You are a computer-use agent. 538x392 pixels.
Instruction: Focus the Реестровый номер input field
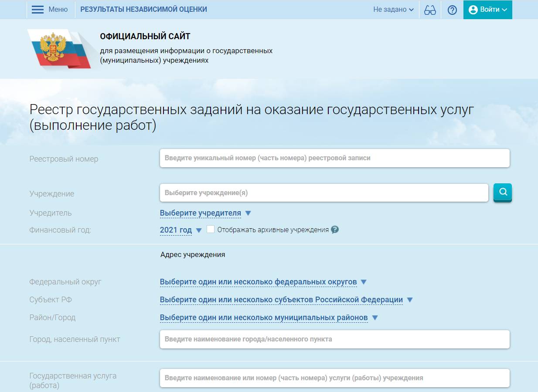334,158
